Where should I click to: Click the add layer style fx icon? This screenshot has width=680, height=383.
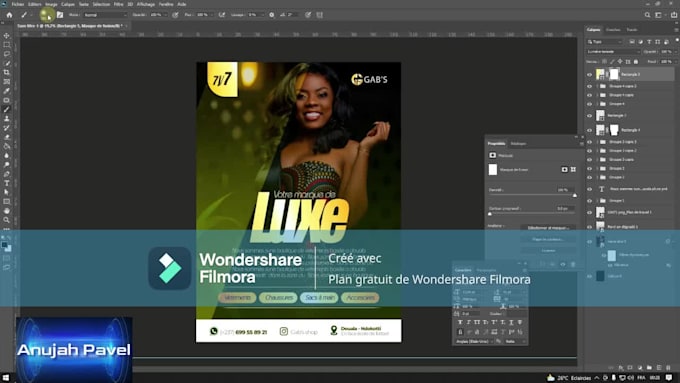[621, 367]
